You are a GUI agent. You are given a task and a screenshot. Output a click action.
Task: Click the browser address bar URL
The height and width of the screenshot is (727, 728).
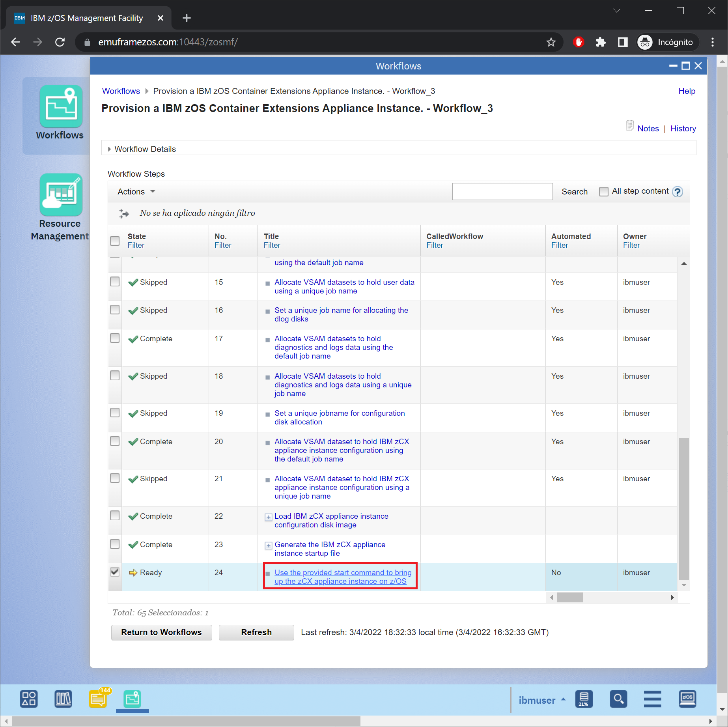[x=168, y=42]
